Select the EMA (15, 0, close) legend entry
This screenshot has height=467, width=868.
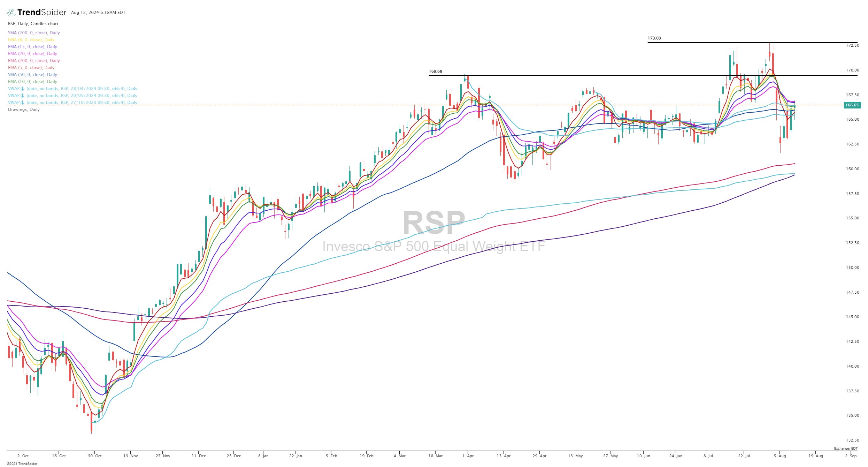point(32,47)
